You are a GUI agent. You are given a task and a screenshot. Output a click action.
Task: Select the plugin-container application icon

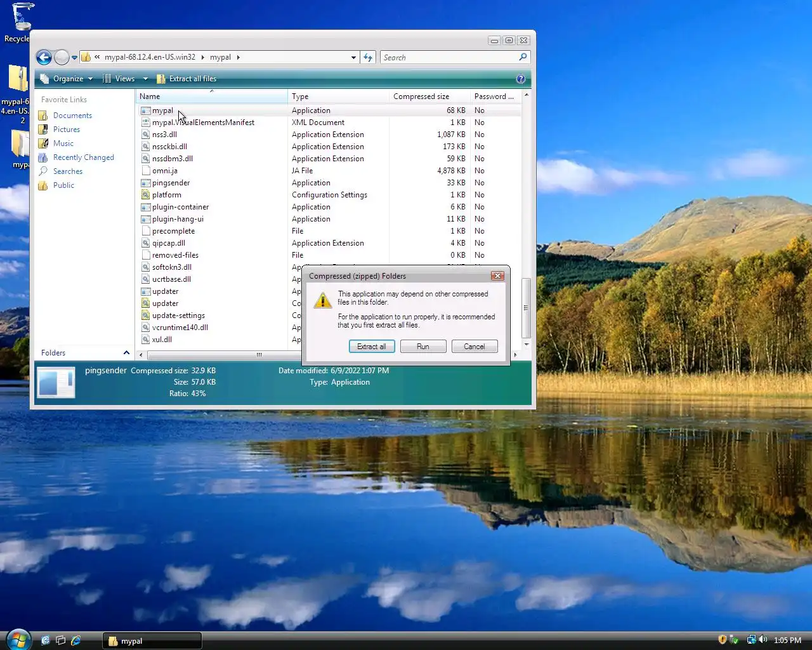coord(146,207)
